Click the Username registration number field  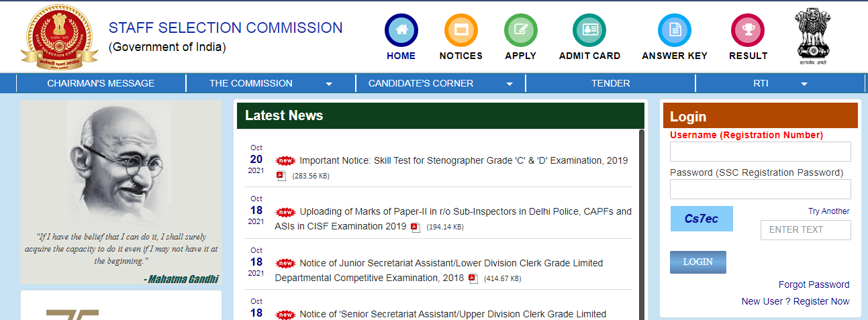pos(760,152)
